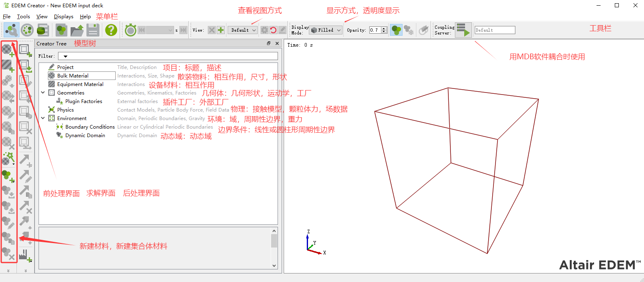Open the Displays menu

point(63,17)
